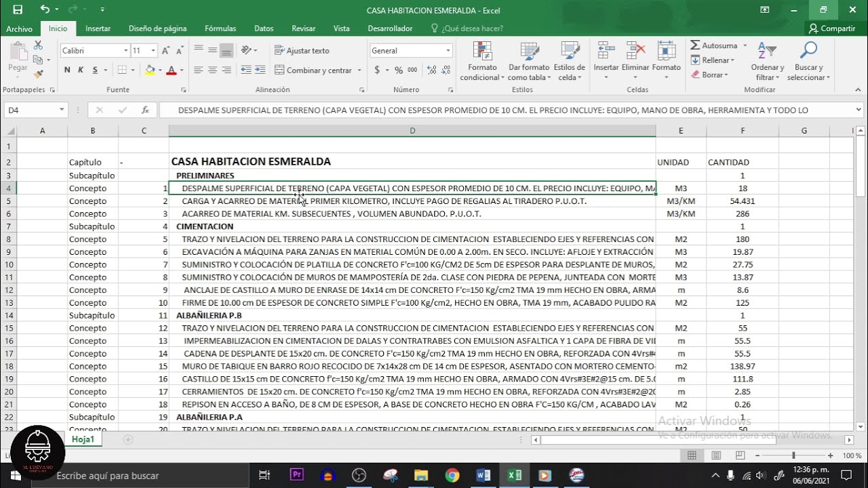Decrease the indent of the cell
This screenshot has height=488, width=868.
(245, 70)
